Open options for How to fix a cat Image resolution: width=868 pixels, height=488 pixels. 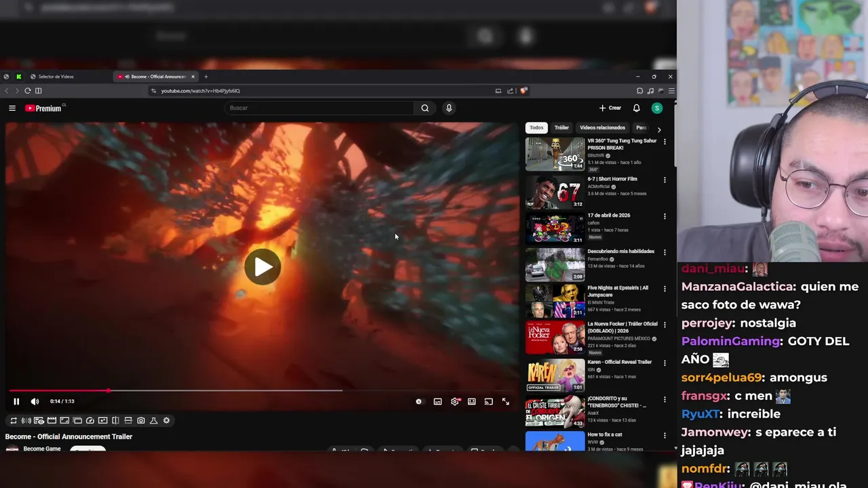665,436
